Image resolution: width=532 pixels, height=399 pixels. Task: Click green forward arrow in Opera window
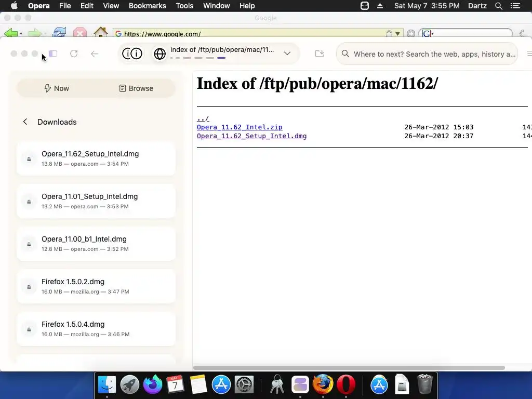(x=35, y=33)
